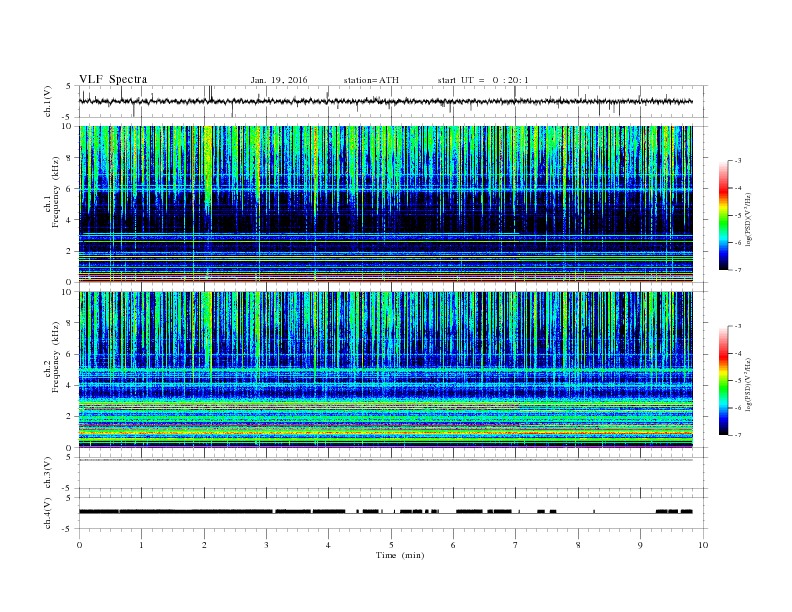The width and height of the screenshot is (792, 612).
Task: Click the "Time (min)" axis label
Action: coord(400,555)
